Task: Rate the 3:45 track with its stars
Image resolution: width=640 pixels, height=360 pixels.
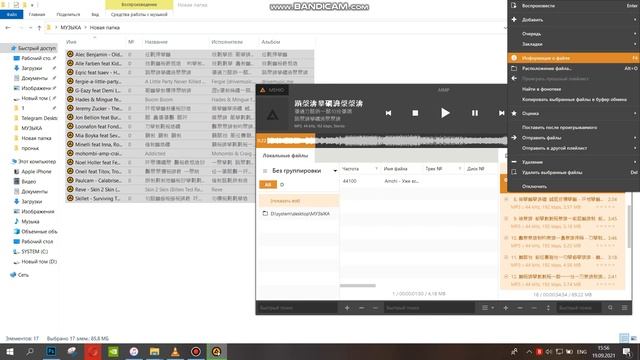Action: (x=605, y=226)
